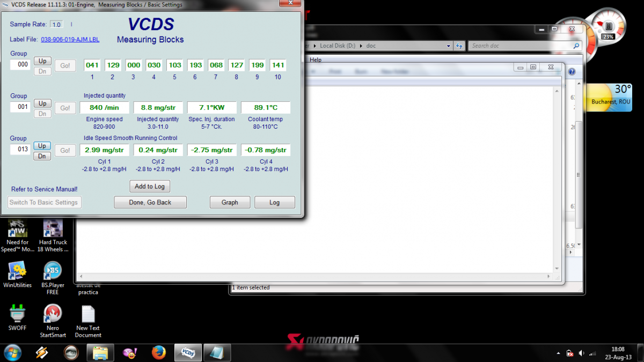Select the 7.1°KW injection duration value
Viewport: 644px width, 362px height.
point(212,108)
